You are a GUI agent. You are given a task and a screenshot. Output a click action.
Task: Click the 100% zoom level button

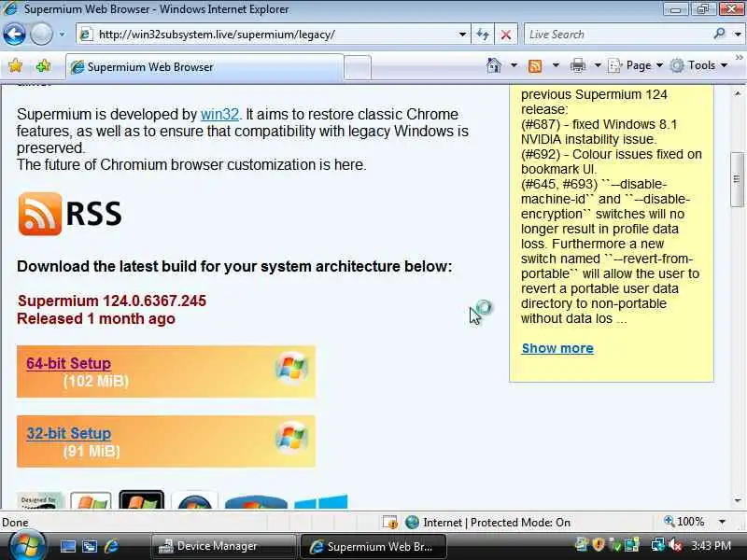coord(684,522)
